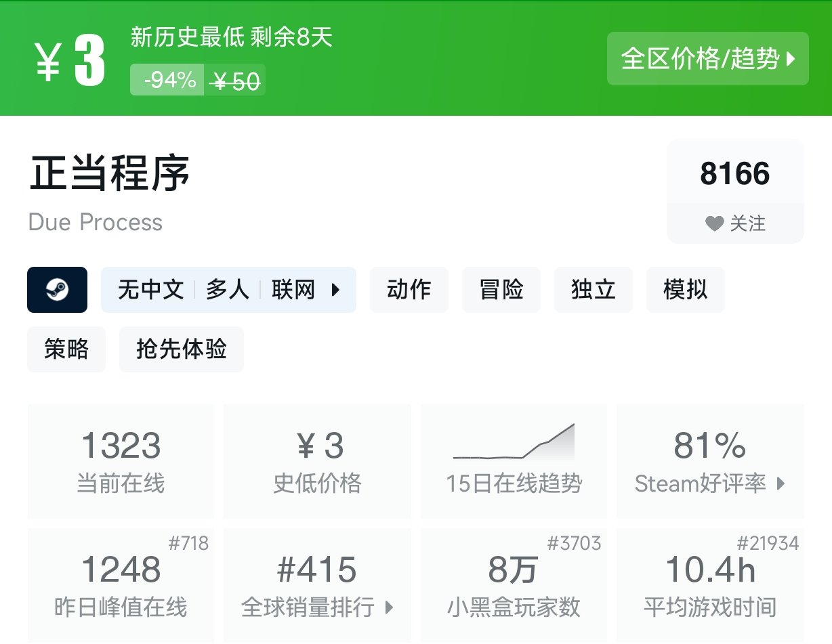Viewport: 832px width, 644px height.
Task: Click the 1248 昨日峰值在线 card
Action: (x=121, y=585)
